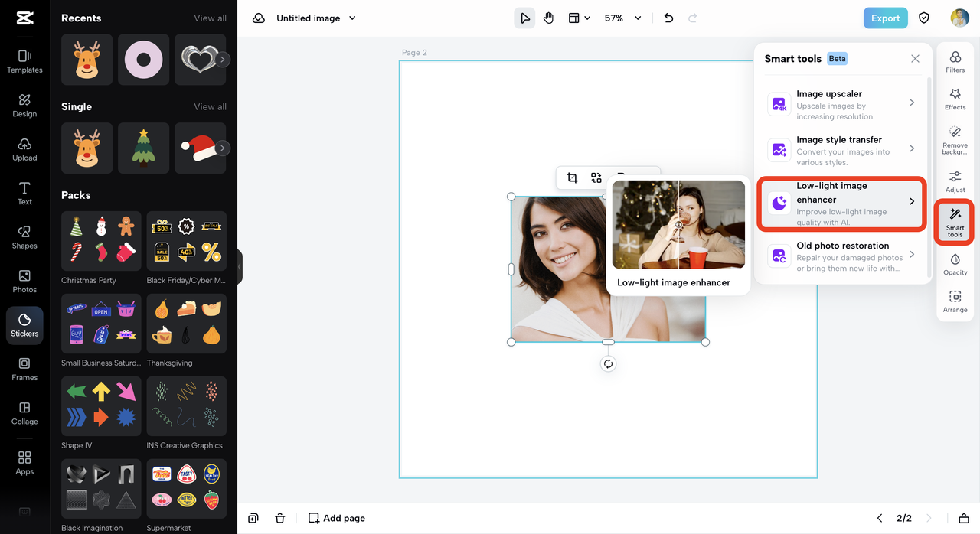Open the user profile avatar
980x534 pixels.
(959, 18)
